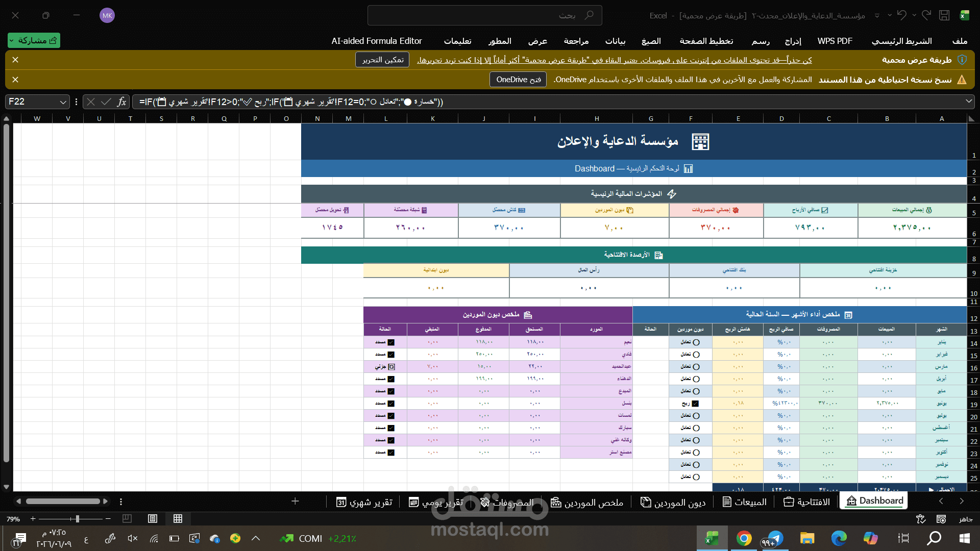
Task: Open Microsoft Edge from the taskbar
Action: click(x=839, y=538)
